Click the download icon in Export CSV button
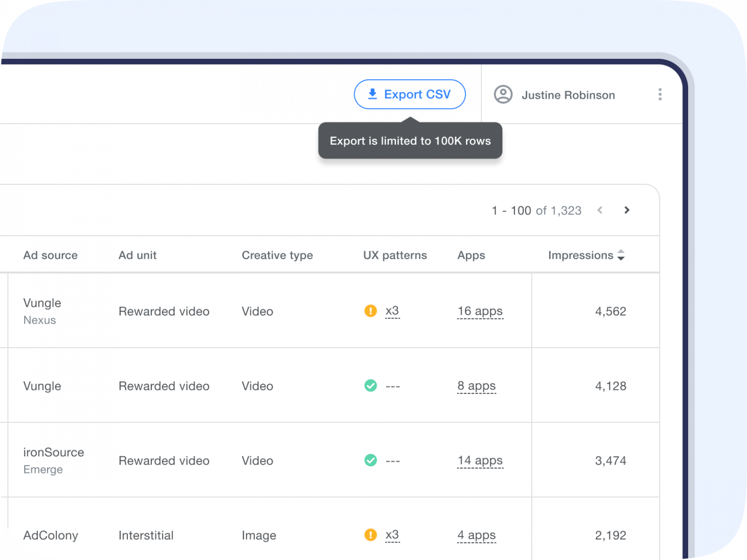This screenshot has height=560, width=747. pyautogui.click(x=373, y=94)
